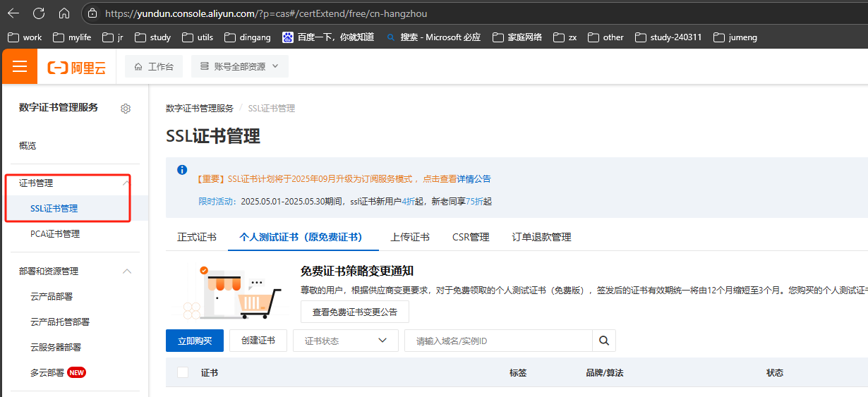This screenshot has width=868, height=397.
Task: Collapse the 证书管理 sidebar section
Action: click(x=126, y=183)
